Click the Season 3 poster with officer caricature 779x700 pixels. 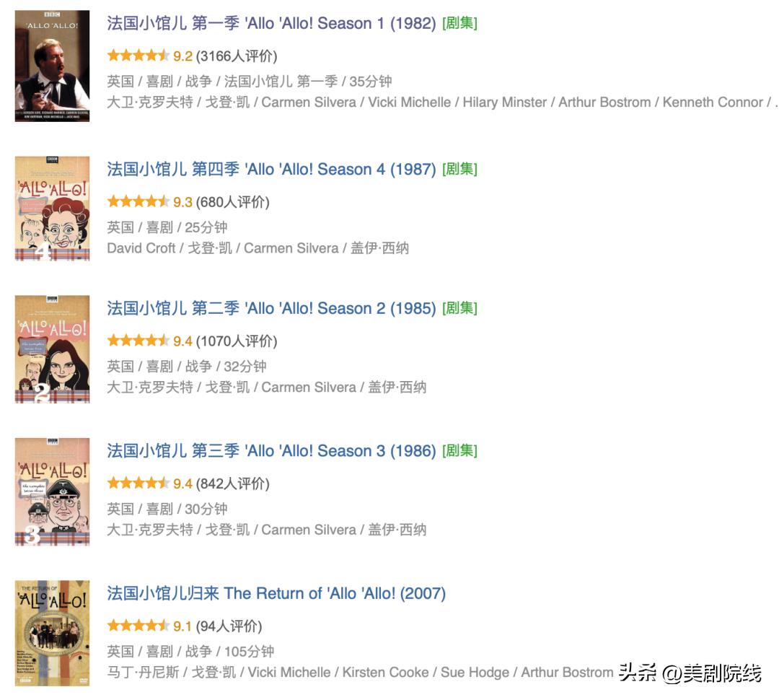click(x=52, y=491)
